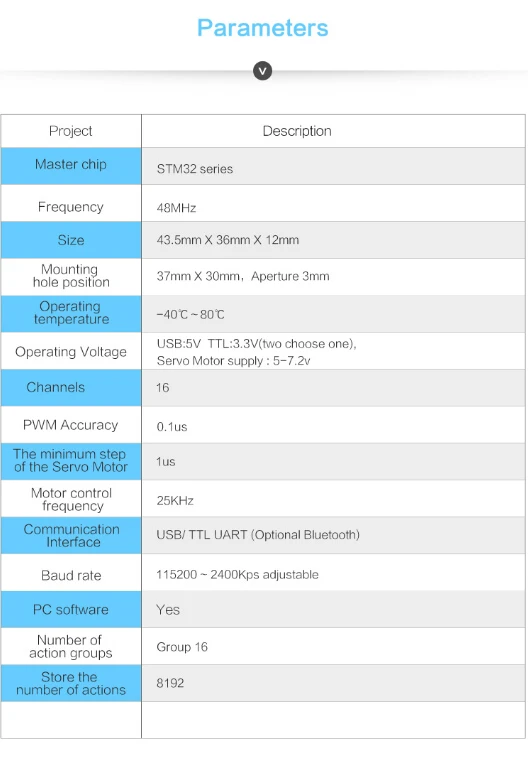This screenshot has width=528, height=760.
Task: Click the 43.5mm X 36mm X 12mm value
Action: coord(227,240)
